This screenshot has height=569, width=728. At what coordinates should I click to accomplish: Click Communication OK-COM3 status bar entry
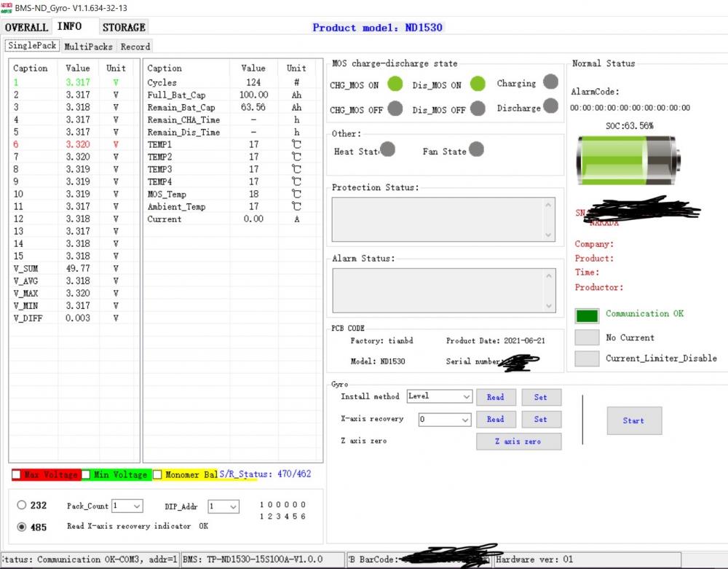90,560
